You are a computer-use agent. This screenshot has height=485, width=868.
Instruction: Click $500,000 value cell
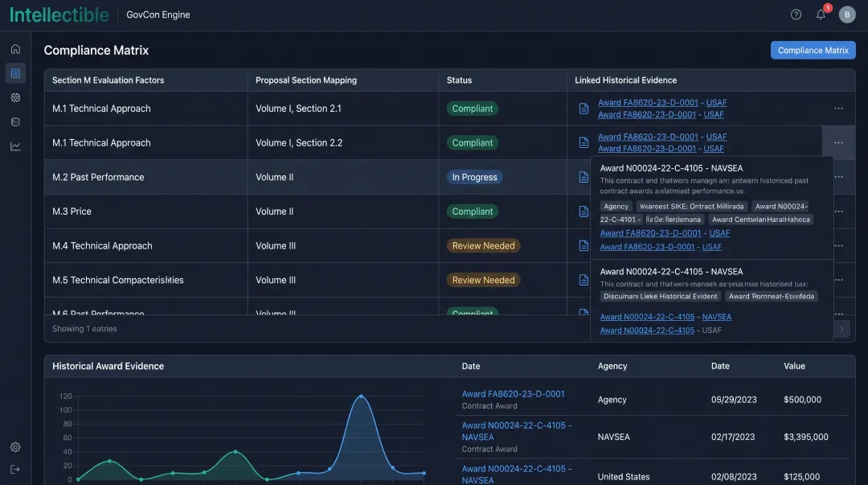[802, 400]
